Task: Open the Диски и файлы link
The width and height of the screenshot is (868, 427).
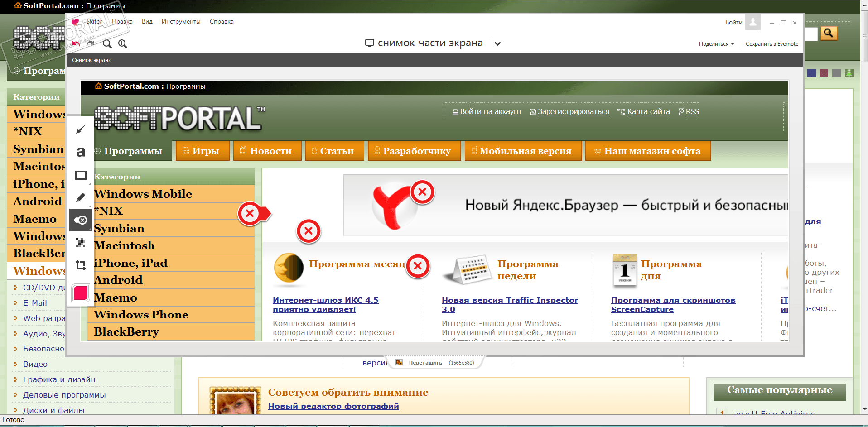Action: tap(54, 410)
